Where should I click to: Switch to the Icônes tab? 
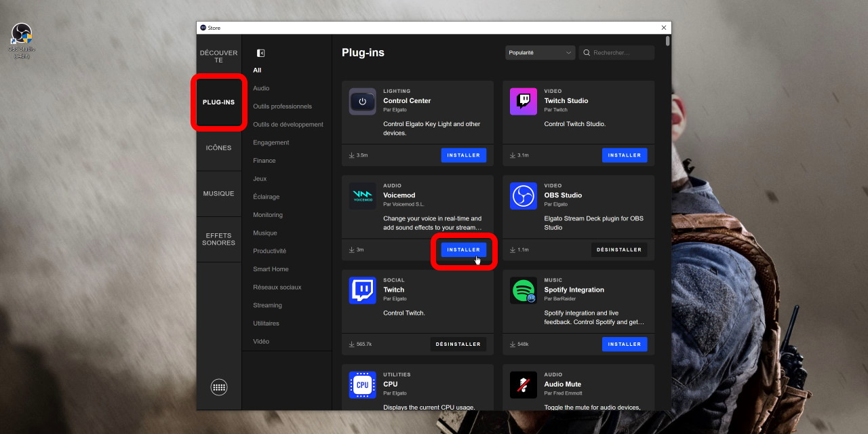click(218, 148)
